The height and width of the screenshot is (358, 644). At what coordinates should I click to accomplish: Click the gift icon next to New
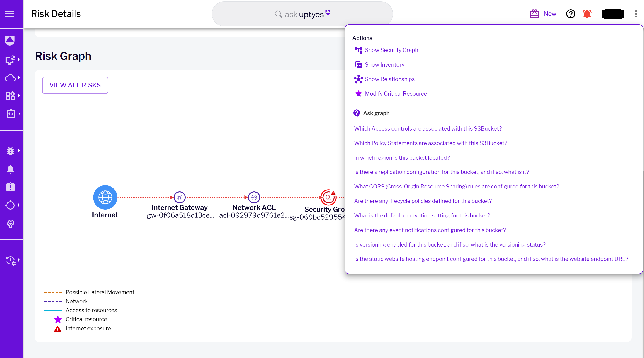tap(534, 14)
